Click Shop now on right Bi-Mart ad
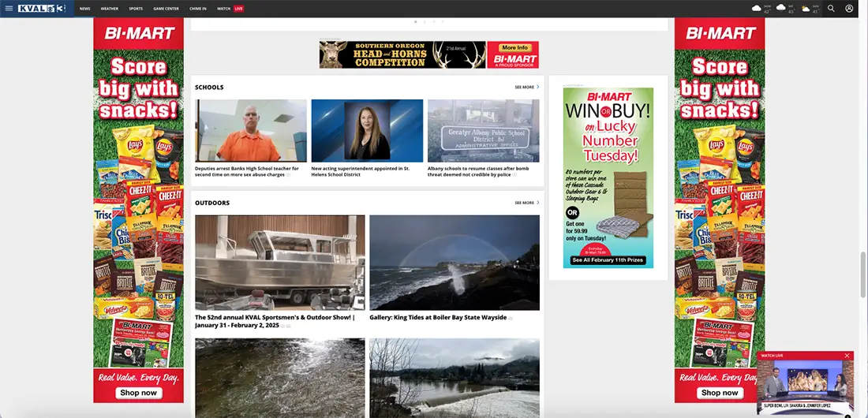The width and height of the screenshot is (868, 418). pyautogui.click(x=720, y=393)
